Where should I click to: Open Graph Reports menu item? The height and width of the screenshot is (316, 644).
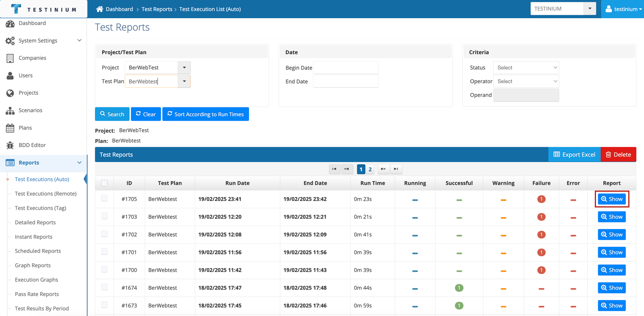point(33,265)
